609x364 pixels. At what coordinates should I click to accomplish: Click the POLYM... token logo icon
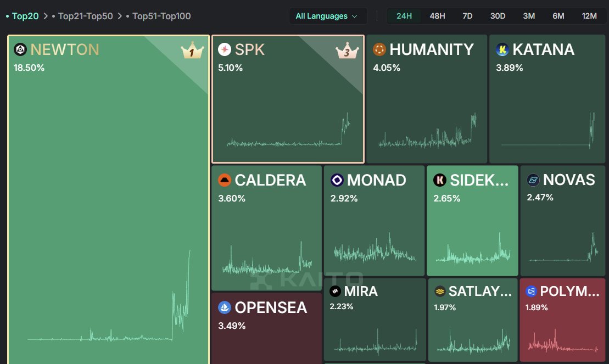pos(531,291)
